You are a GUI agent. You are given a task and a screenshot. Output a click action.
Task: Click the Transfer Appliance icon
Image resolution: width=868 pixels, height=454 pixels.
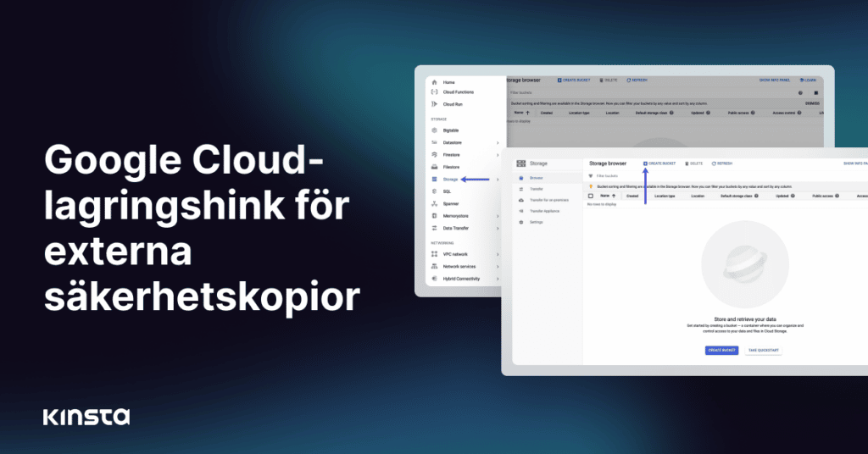(521, 211)
